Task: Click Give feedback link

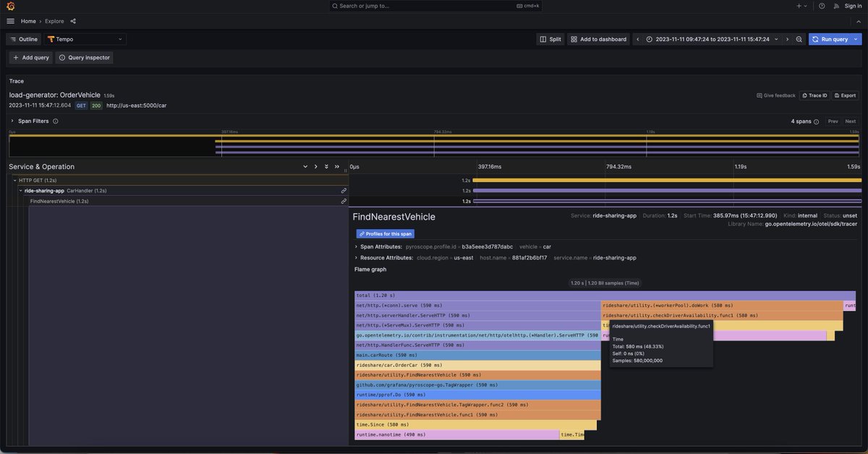Action: [x=776, y=95]
